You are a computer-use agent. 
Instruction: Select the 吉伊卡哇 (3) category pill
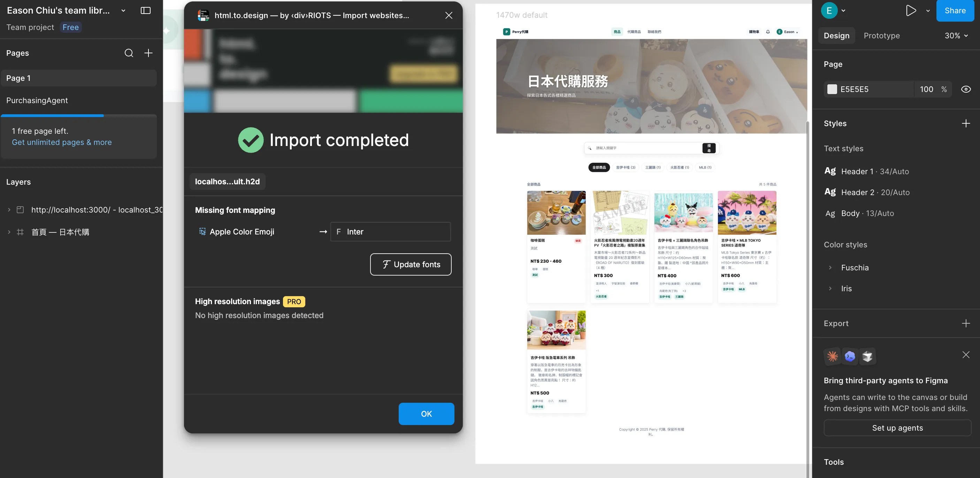point(626,167)
